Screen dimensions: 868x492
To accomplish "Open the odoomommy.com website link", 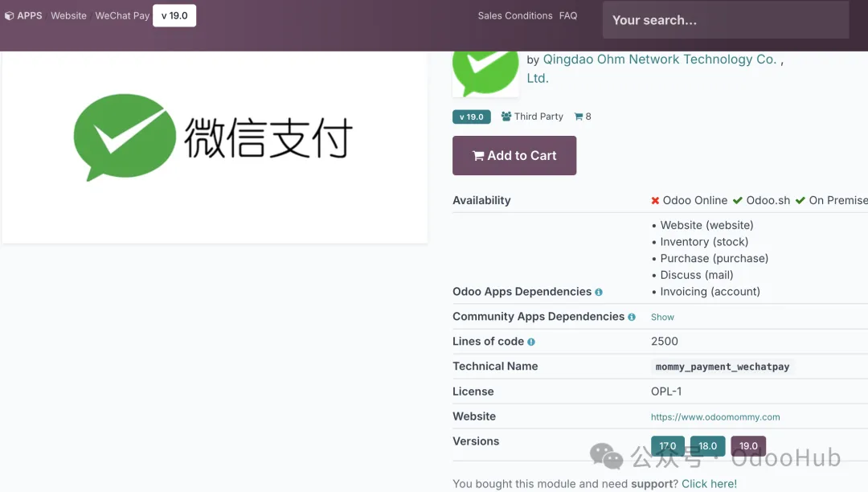I will click(x=715, y=416).
